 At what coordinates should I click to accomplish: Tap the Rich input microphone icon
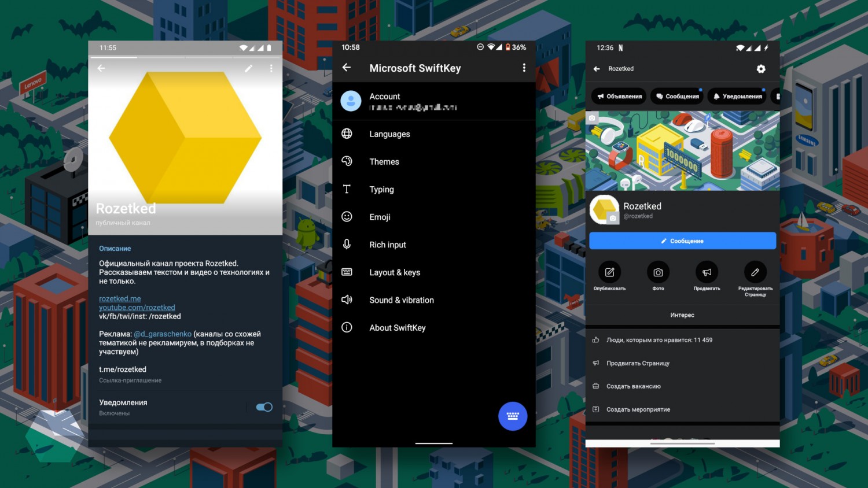(x=347, y=245)
